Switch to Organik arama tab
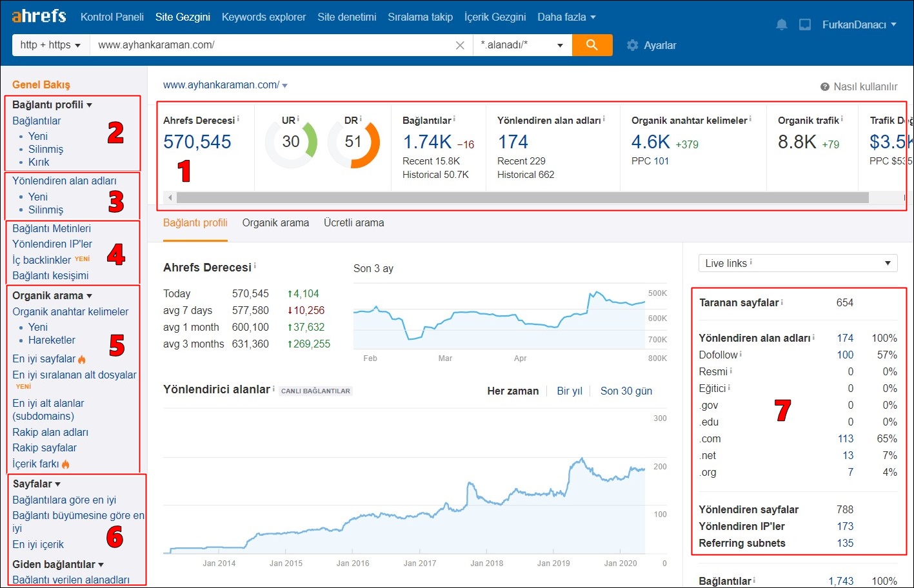The height and width of the screenshot is (588, 914). coord(275,222)
